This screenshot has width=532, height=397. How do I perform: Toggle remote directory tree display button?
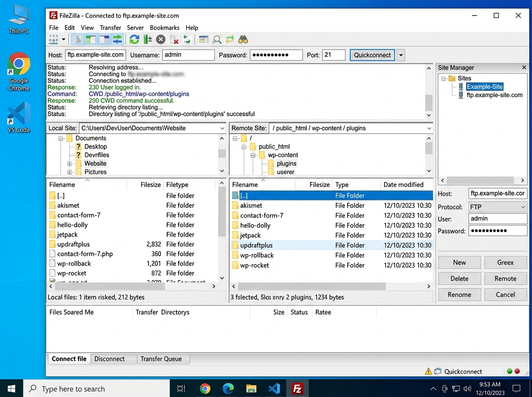104,39
